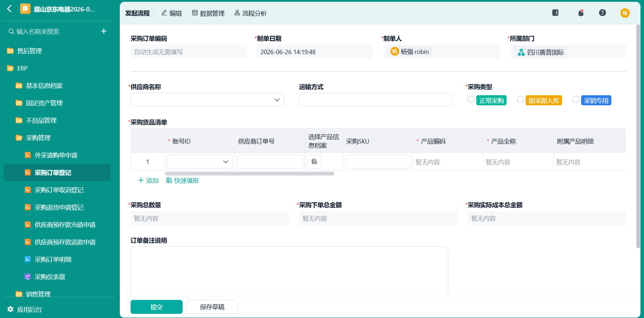Click the 快速填报 icon
This screenshot has height=318, width=644.
pyautogui.click(x=169, y=180)
